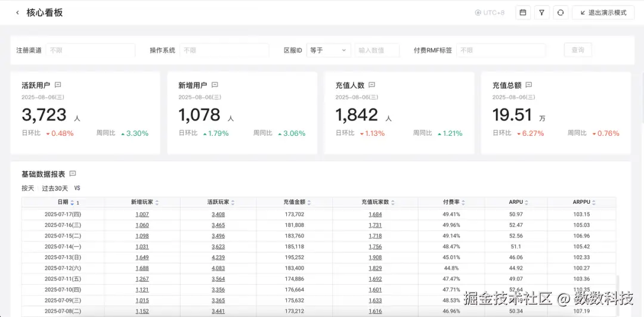Open the comment icon next to 充值总额
This screenshot has width=644, height=317.
click(x=529, y=85)
